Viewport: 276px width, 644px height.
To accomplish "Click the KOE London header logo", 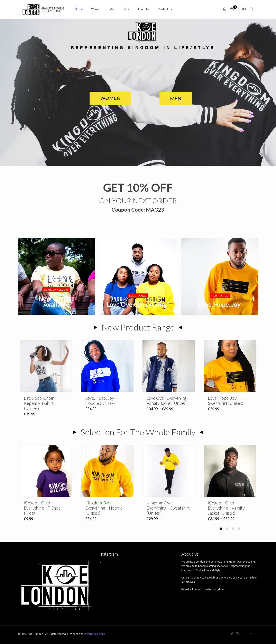I will pos(43,9).
